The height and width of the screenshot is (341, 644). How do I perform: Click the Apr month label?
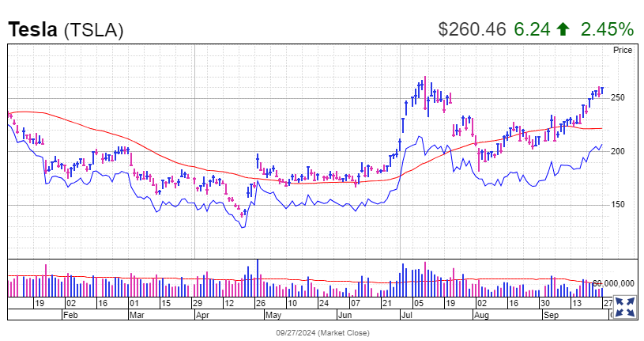point(202,315)
